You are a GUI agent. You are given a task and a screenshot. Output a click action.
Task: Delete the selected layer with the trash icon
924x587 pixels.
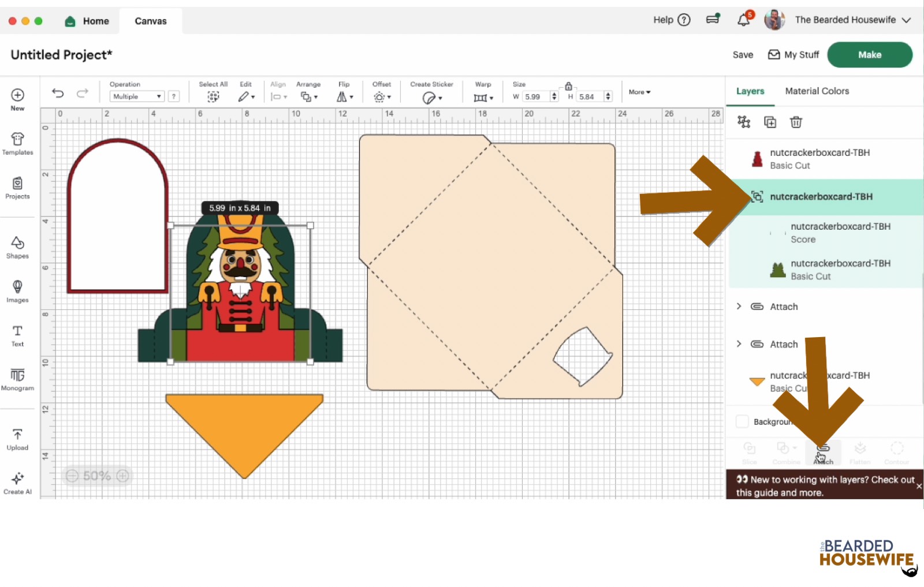coord(796,122)
